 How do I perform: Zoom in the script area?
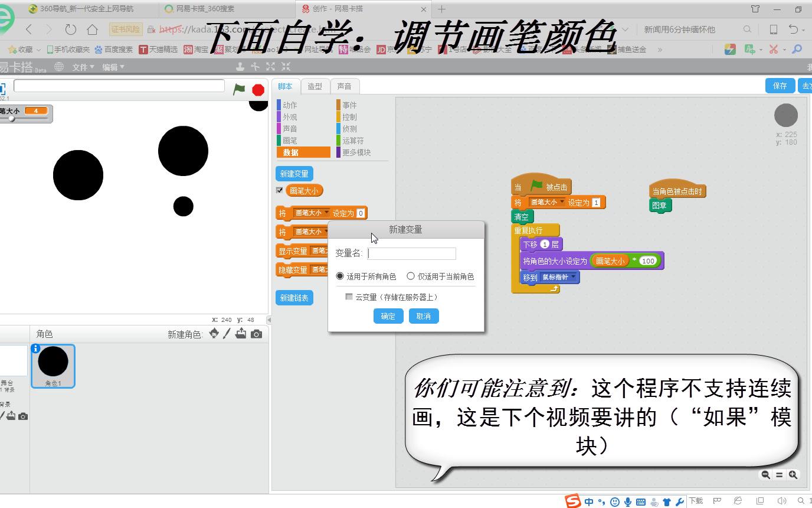tap(793, 474)
